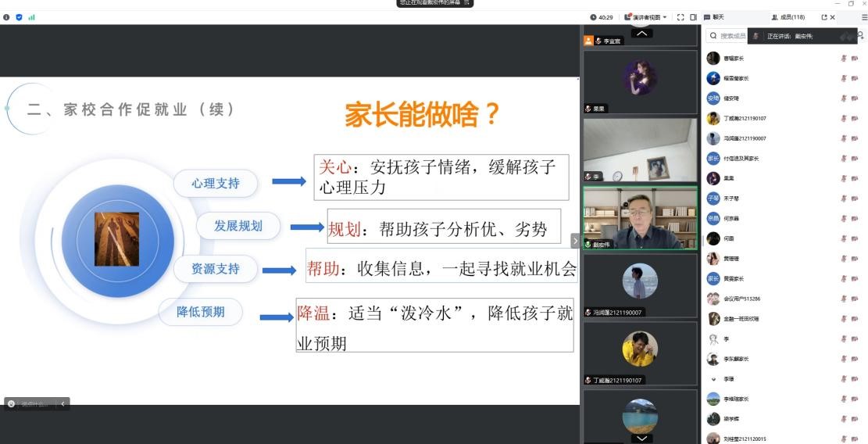
Task: Select the speaker's video thumbnail with green border
Action: [x=640, y=217]
